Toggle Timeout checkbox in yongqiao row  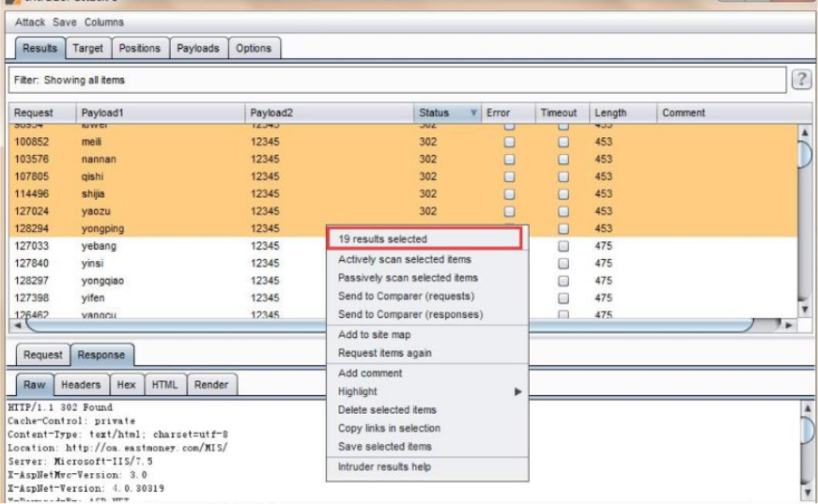tap(563, 281)
